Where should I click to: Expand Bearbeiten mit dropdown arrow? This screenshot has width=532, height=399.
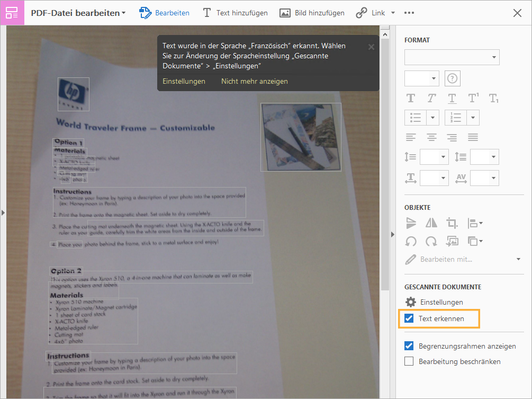[x=518, y=260]
